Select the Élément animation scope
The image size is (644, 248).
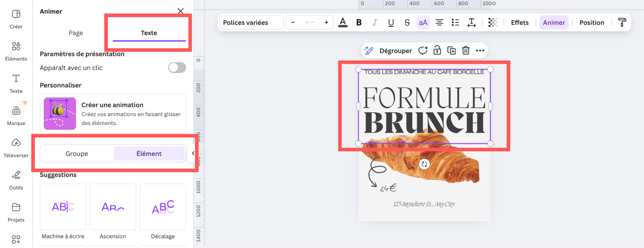click(x=149, y=154)
